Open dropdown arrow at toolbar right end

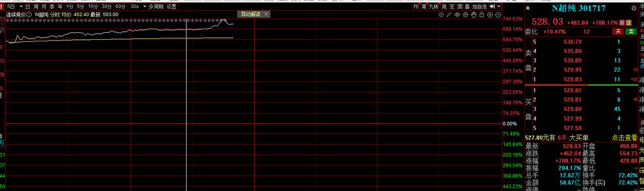(x=499, y=7)
